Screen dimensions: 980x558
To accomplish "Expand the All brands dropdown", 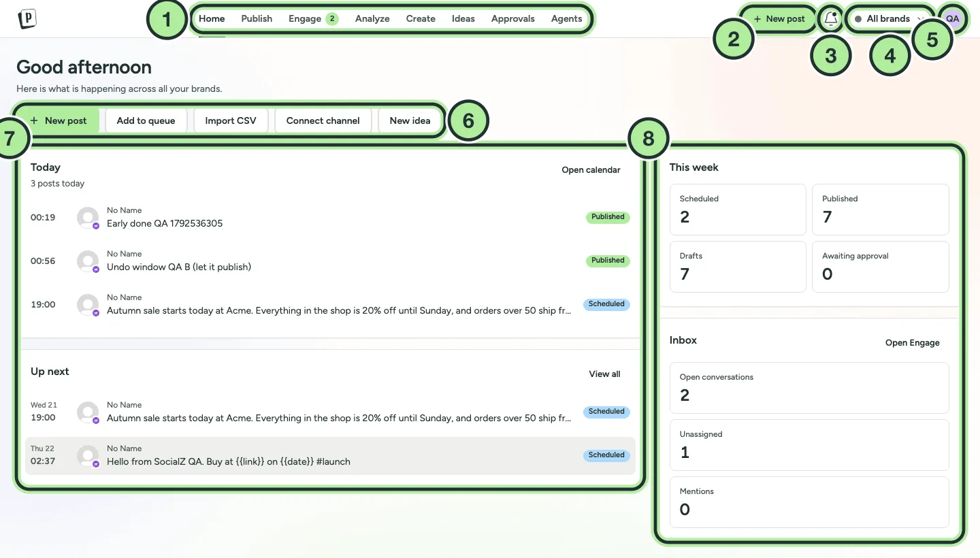I will pos(890,19).
